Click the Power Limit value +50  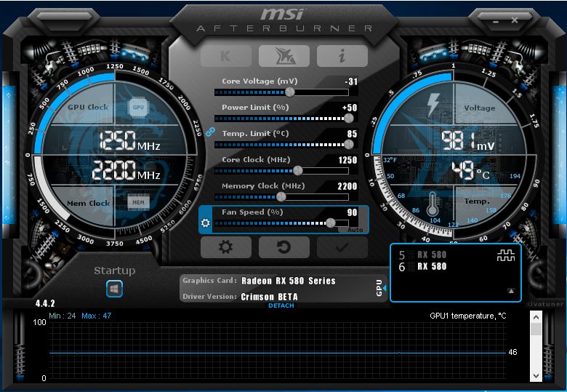point(350,108)
